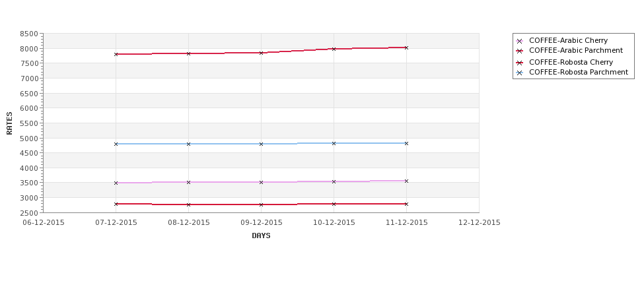Select the COFFEE-Arabic Cherry legend label

[x=569, y=40]
